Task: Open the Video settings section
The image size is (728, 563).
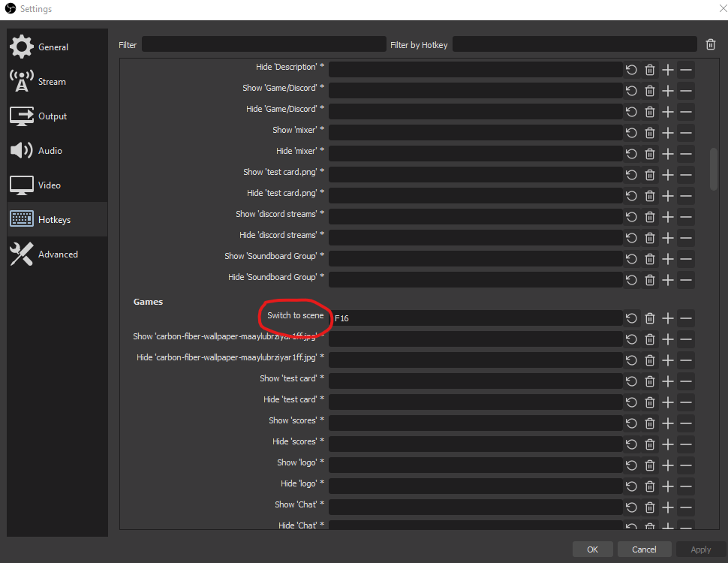Action: (x=57, y=185)
